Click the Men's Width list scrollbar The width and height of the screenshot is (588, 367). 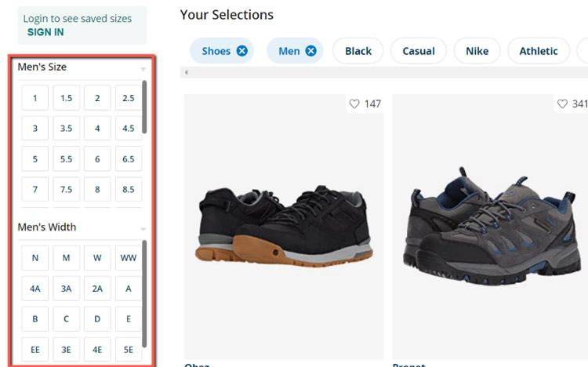145,290
